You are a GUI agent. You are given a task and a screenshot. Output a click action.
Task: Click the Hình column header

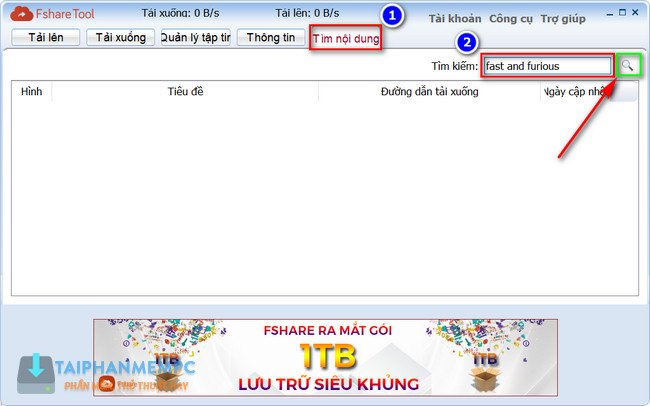click(x=31, y=92)
